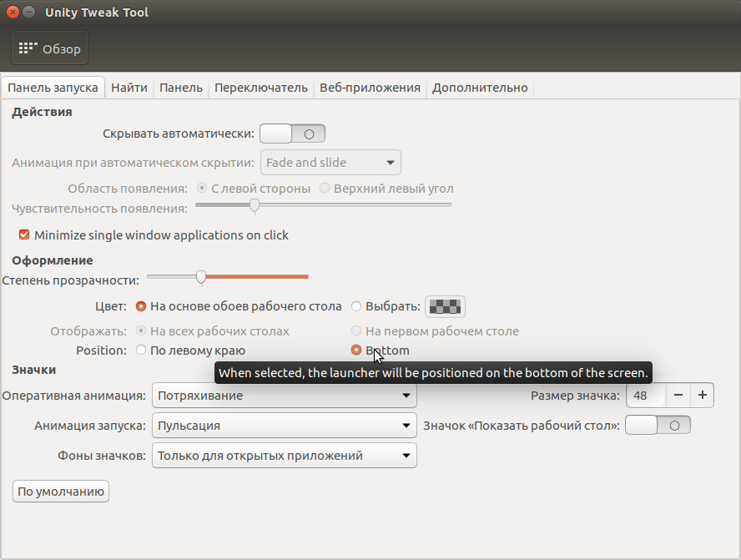
Task: Click the Степень прозрачности slider
Action: (x=228, y=277)
